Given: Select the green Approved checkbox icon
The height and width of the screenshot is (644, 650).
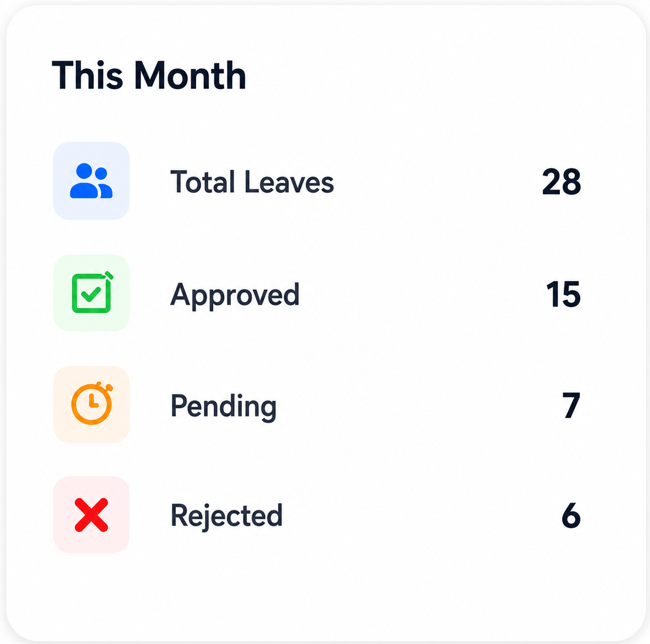Looking at the screenshot, I should 92,292.
